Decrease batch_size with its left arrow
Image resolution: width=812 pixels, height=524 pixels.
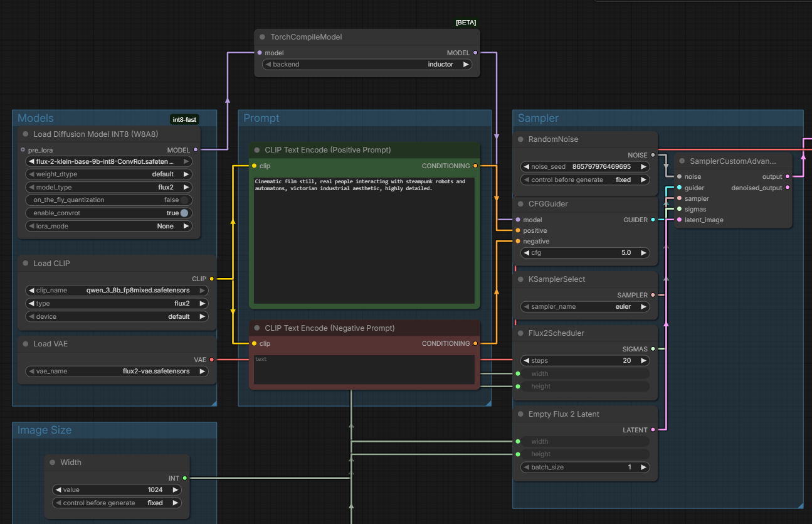pyautogui.click(x=527, y=468)
